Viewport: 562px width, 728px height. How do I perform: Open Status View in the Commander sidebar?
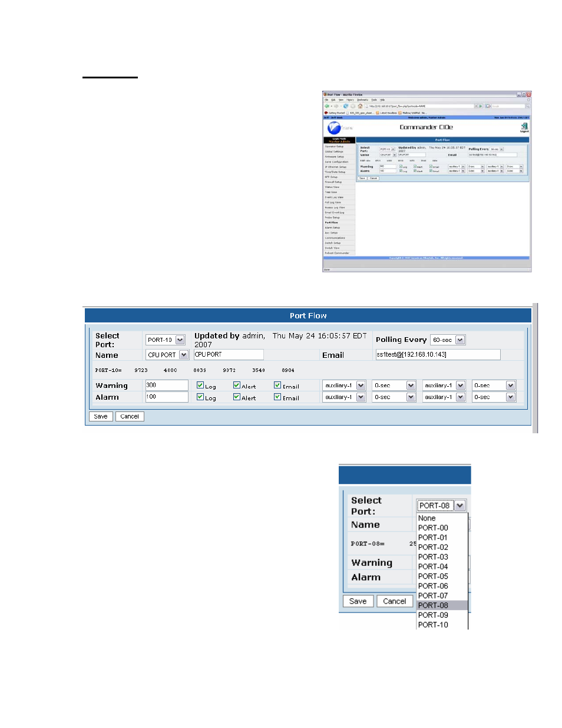(332, 187)
